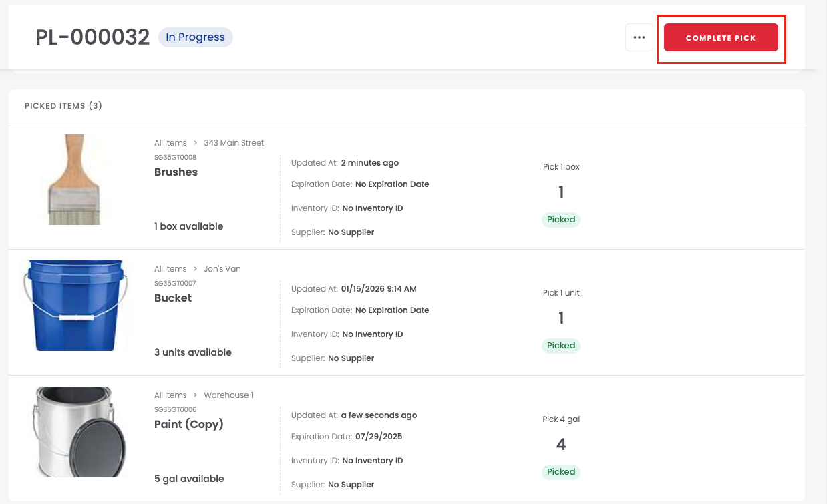Image resolution: width=827 pixels, height=504 pixels.
Task: Click All Items breadcrumb above Brushes
Action: (170, 143)
